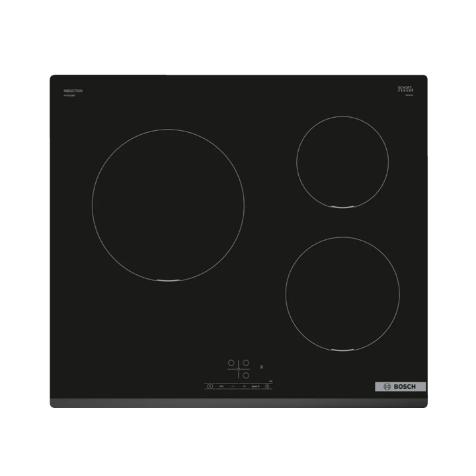Tap the boost function touch key
Viewport: 476px width, 476px height.
(x=256, y=387)
